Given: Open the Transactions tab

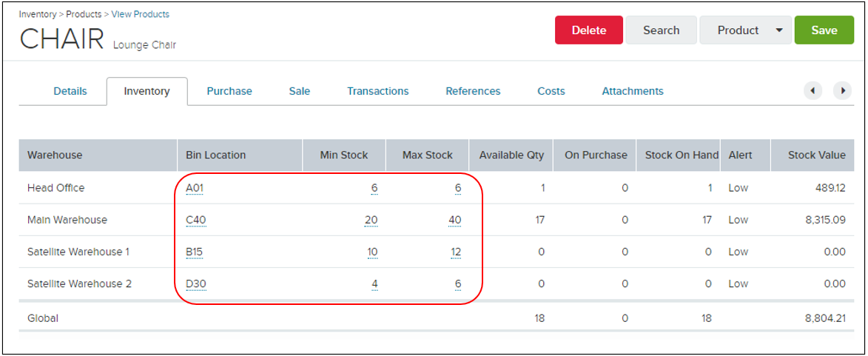Looking at the screenshot, I should [x=378, y=91].
